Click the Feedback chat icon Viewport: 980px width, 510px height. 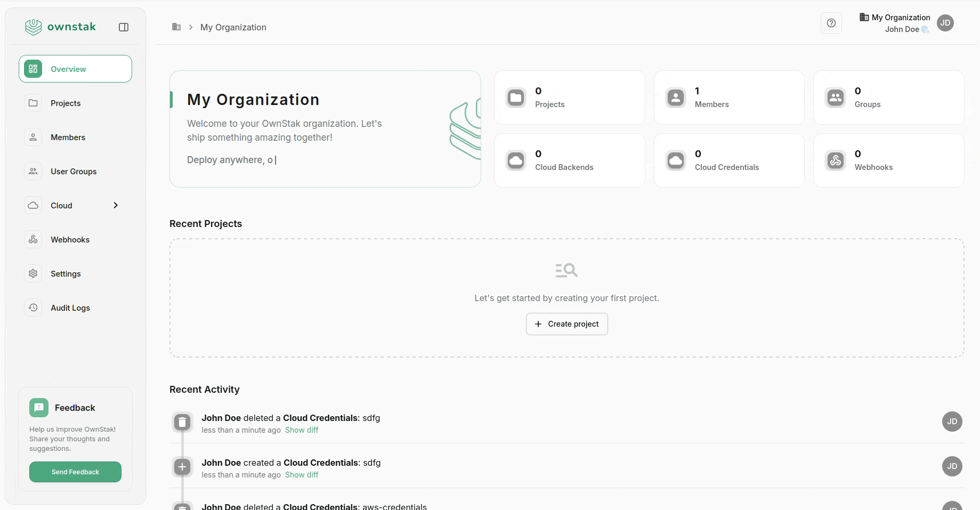click(x=39, y=408)
